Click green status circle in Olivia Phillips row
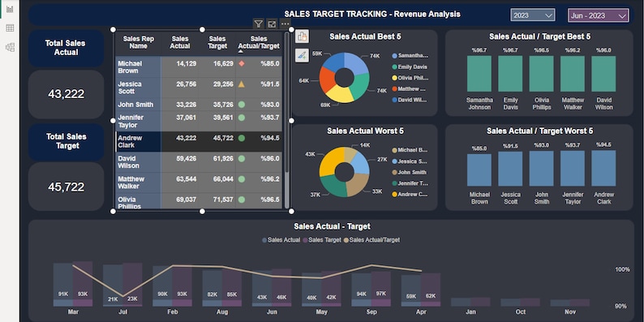 pyautogui.click(x=242, y=200)
